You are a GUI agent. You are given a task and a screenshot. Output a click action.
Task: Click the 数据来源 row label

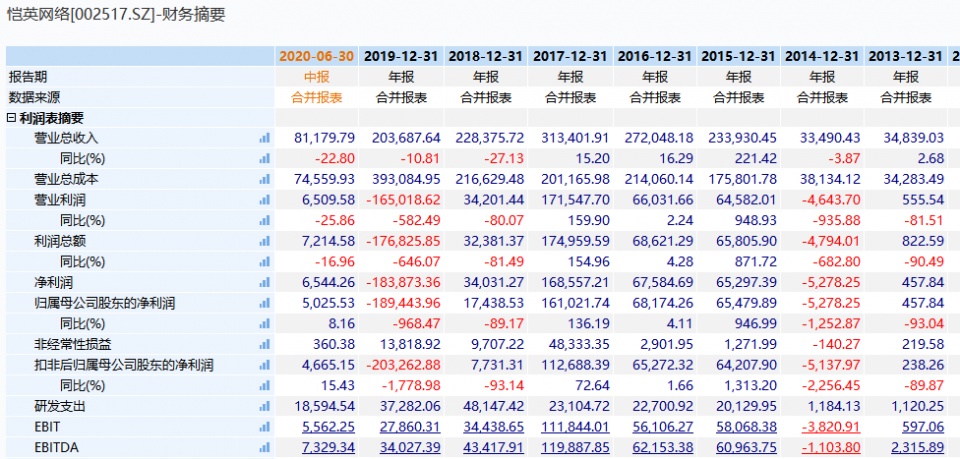point(34,97)
